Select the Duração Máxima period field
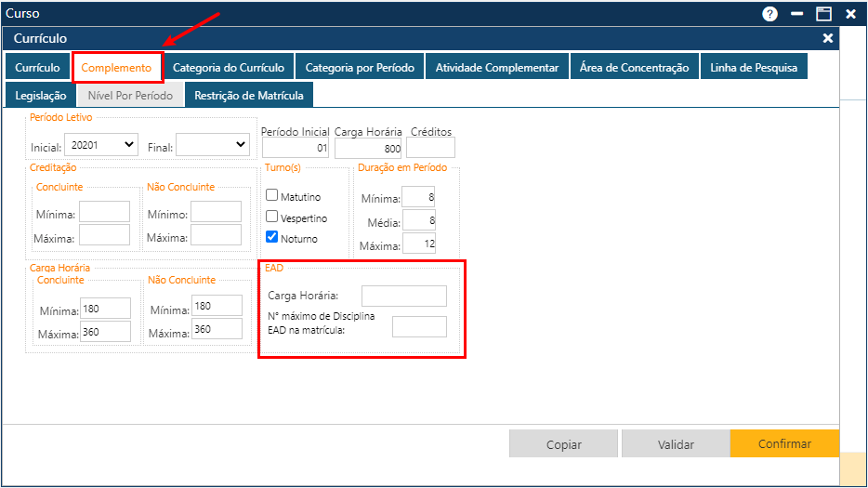Viewport: 868px width, 488px height. 418,244
